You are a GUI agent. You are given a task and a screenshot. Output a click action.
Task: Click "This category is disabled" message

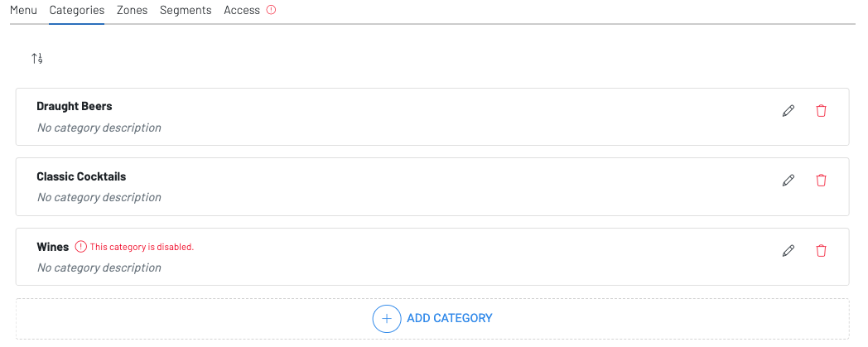pos(142,247)
